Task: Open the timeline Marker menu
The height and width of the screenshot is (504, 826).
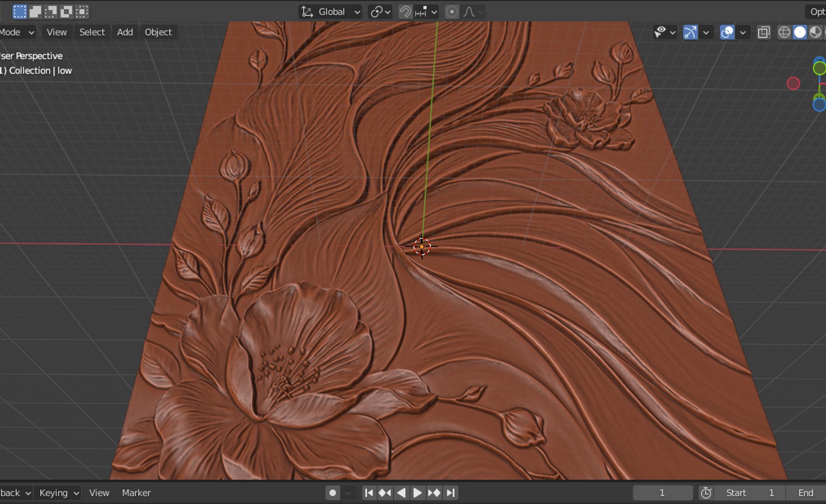Action: point(136,493)
